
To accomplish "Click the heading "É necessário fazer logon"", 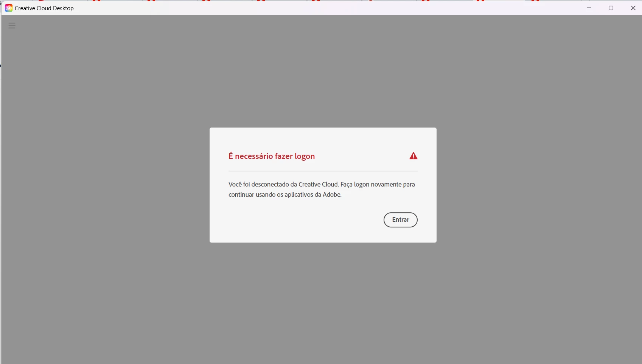I will [272, 156].
